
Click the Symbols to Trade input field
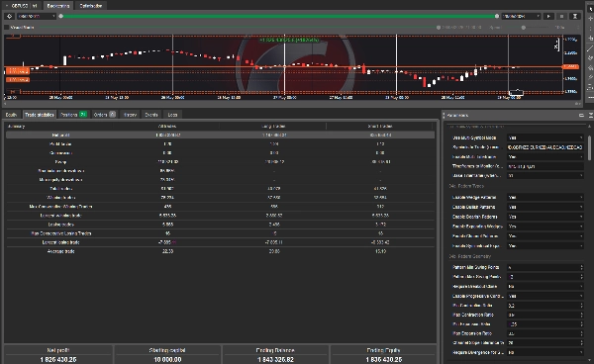(x=545, y=147)
